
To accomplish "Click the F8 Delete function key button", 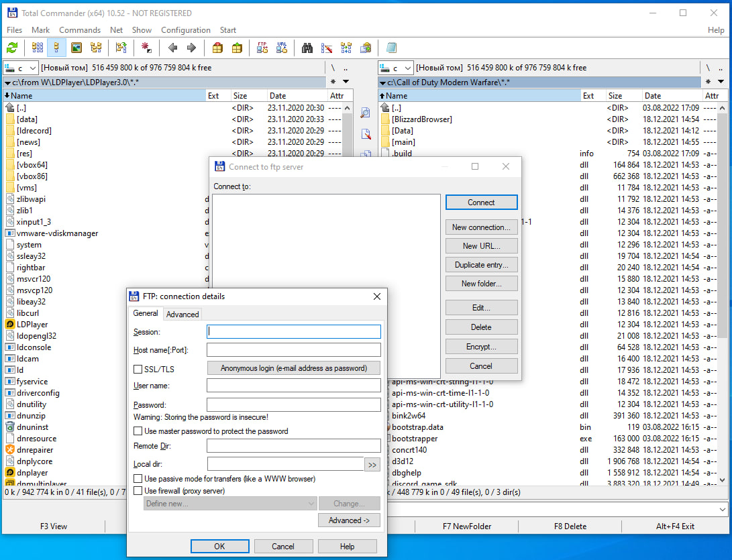I will [570, 526].
